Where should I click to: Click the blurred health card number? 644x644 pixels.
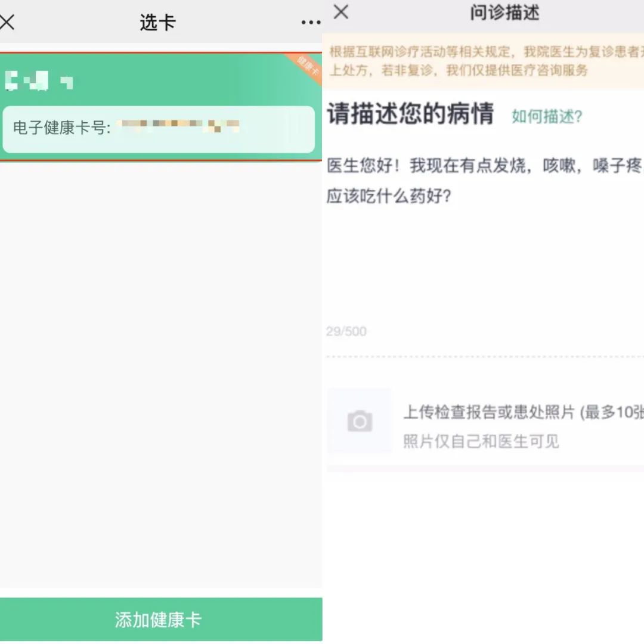pos(179,126)
